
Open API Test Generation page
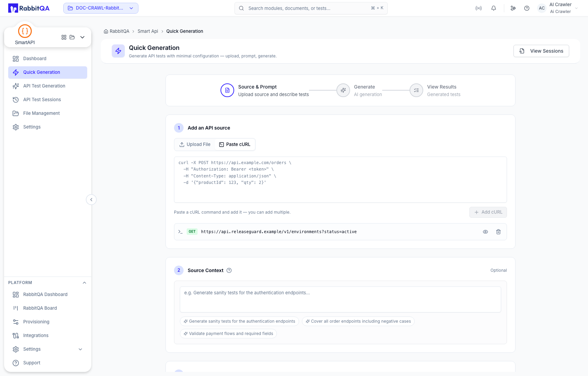pyautogui.click(x=48, y=86)
